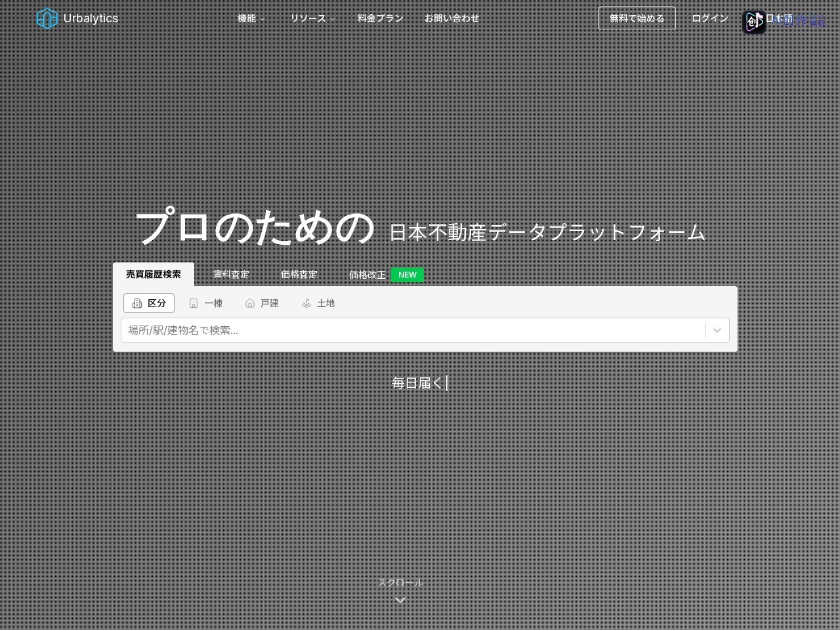840x630 pixels.
Task: Go to the 料金プラン page
Action: pos(381,18)
